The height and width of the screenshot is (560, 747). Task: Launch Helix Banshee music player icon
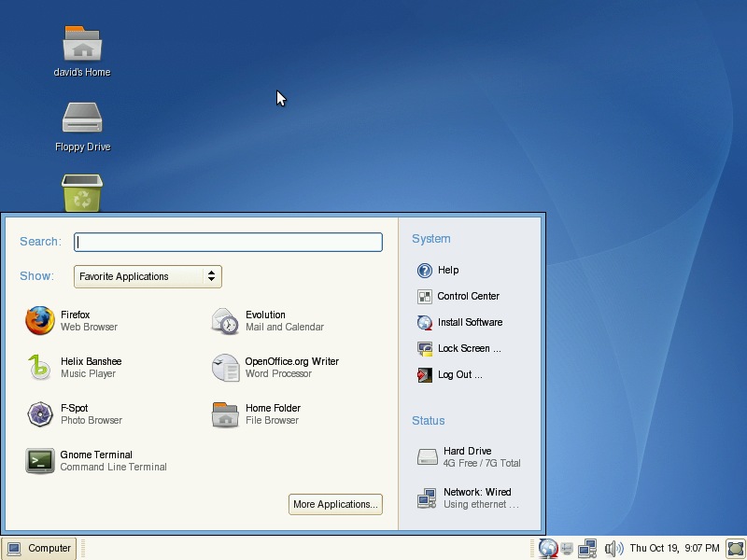39,367
